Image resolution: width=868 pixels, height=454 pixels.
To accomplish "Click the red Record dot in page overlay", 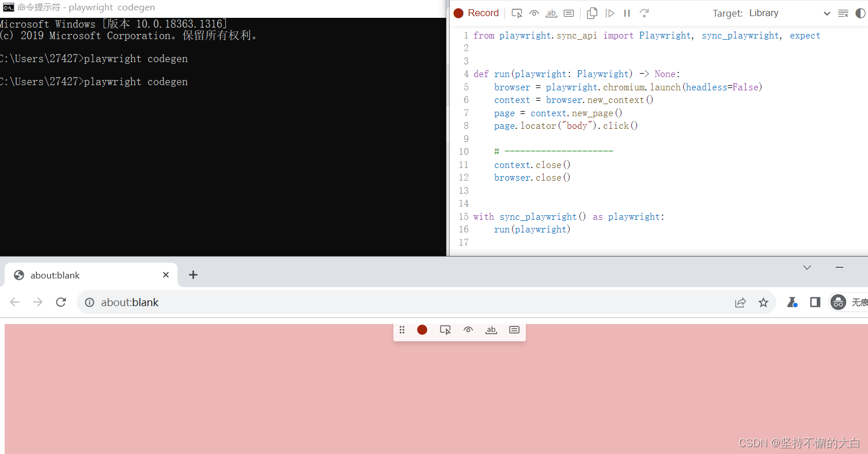I will click(x=422, y=330).
